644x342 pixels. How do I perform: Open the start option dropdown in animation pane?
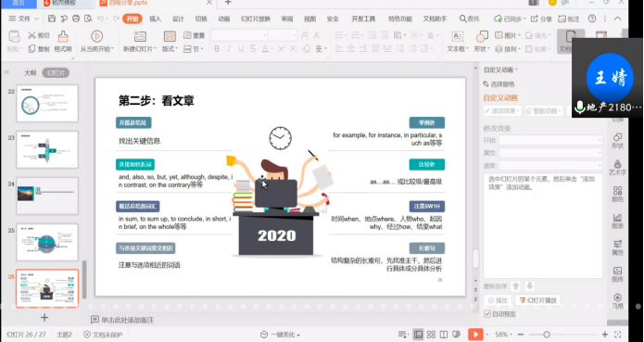click(x=550, y=140)
